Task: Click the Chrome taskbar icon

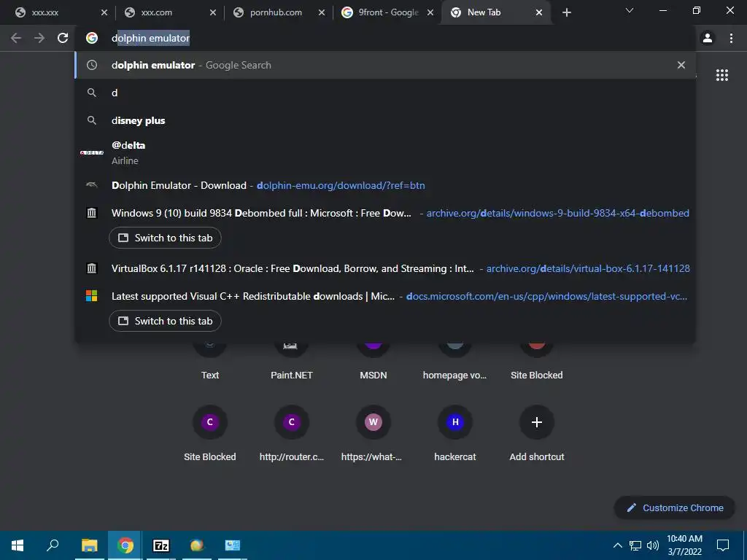Action: pyautogui.click(x=125, y=545)
